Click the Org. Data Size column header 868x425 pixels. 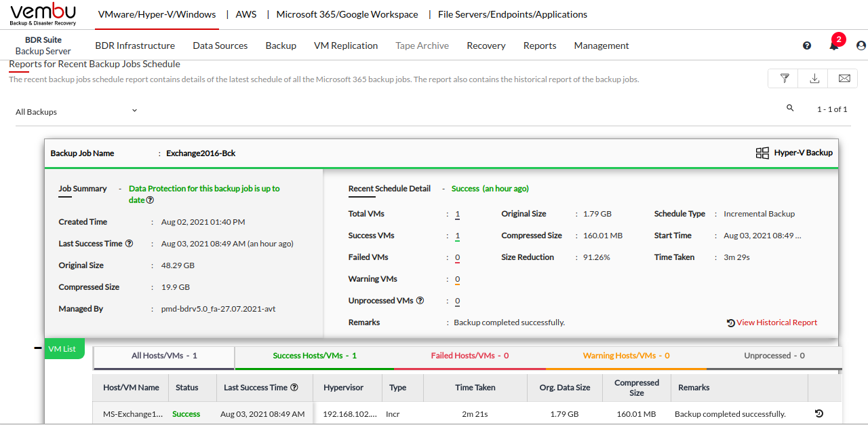tap(564, 388)
